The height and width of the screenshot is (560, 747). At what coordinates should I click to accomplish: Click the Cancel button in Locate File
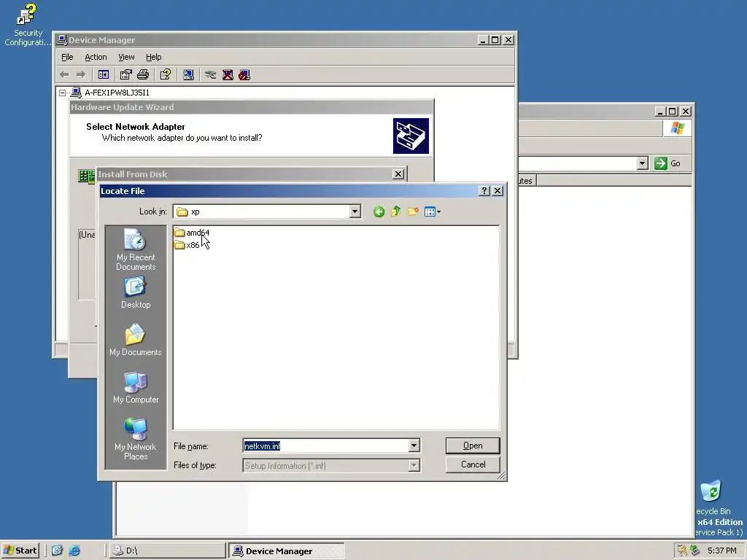[473, 464]
